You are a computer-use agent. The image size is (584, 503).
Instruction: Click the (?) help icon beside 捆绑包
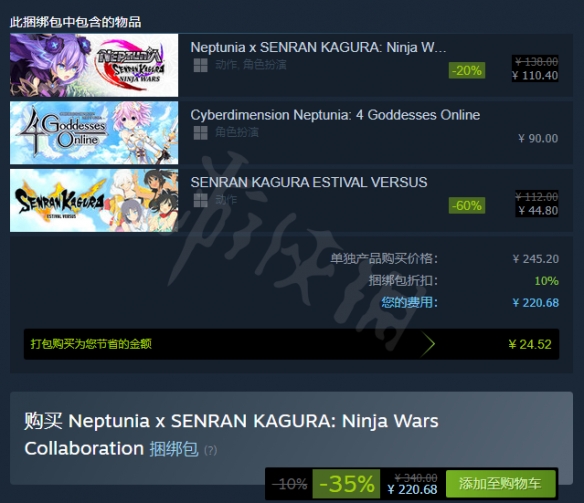point(210,451)
